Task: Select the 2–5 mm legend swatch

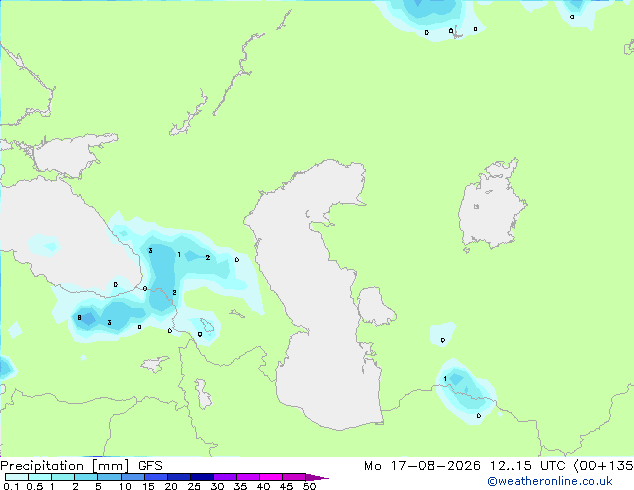Action: point(86,477)
